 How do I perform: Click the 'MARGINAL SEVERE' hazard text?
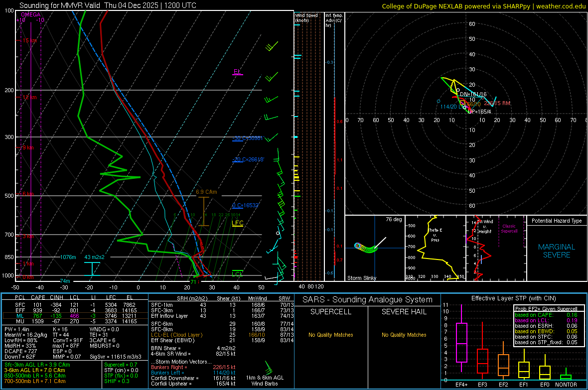click(557, 251)
